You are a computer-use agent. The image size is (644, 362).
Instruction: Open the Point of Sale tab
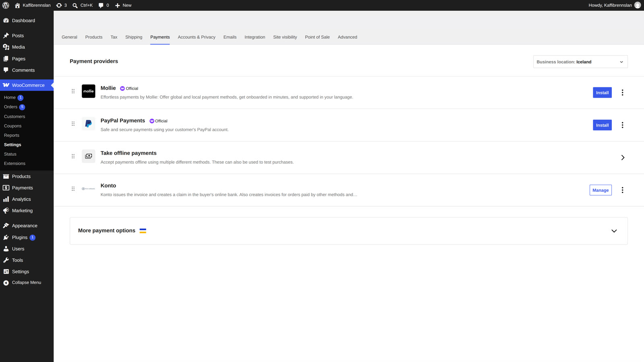coord(317,37)
